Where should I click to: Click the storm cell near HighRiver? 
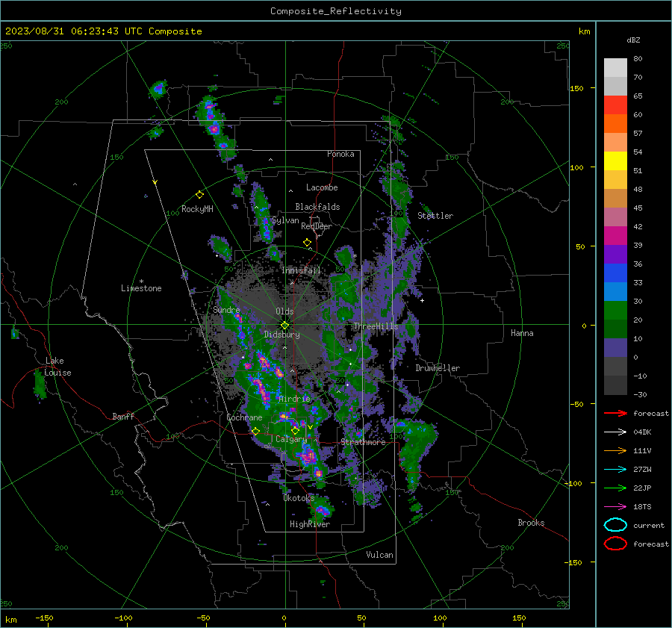click(x=323, y=510)
